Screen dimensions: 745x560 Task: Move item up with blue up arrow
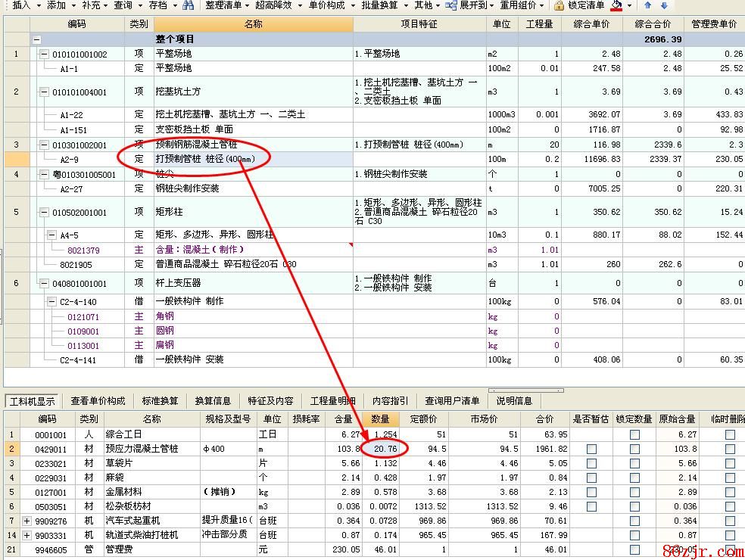(x=648, y=5)
